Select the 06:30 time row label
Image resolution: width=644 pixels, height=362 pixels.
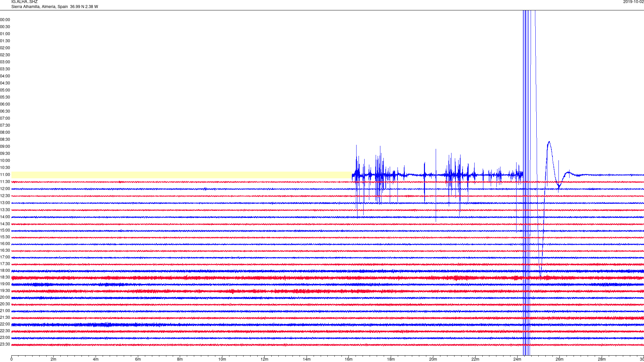(5, 111)
